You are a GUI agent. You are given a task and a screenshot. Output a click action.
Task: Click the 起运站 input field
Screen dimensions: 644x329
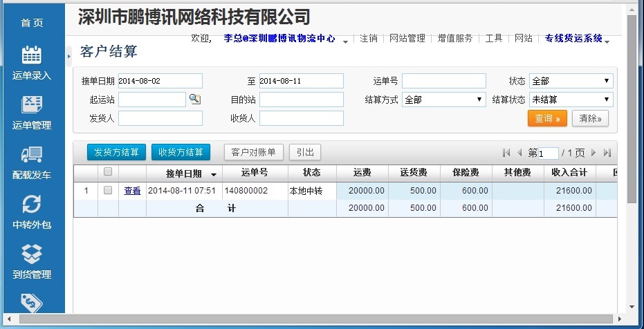coord(152,100)
